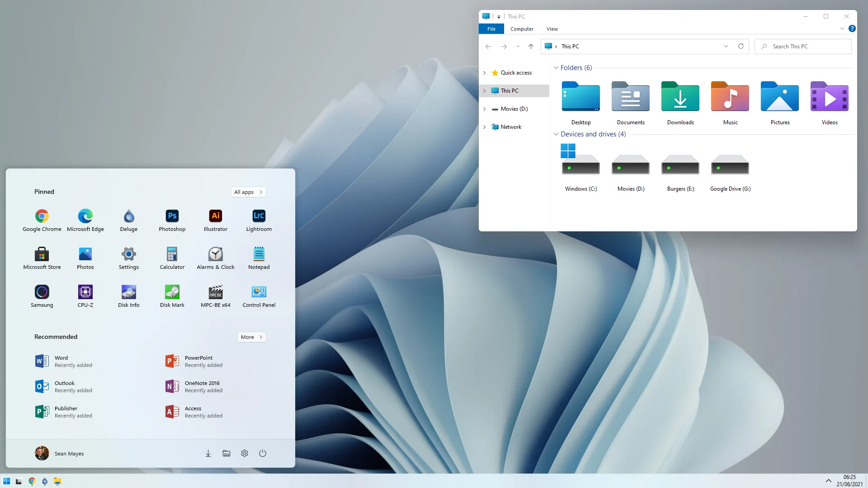868x488 pixels.
Task: Click the Search This PC field
Action: [x=803, y=46]
